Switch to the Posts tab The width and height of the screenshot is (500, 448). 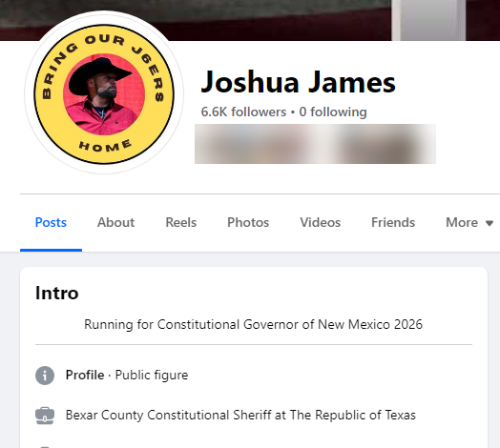(x=51, y=222)
